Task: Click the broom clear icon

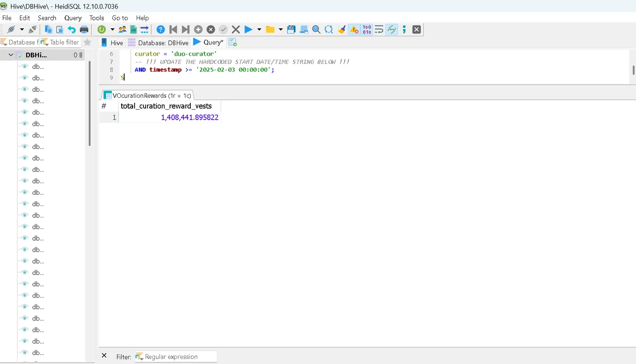Action: (341, 29)
